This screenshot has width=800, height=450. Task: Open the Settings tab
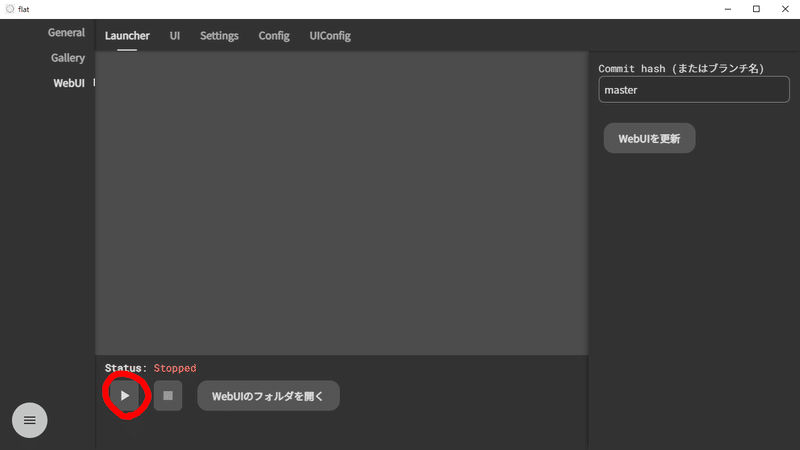(219, 36)
